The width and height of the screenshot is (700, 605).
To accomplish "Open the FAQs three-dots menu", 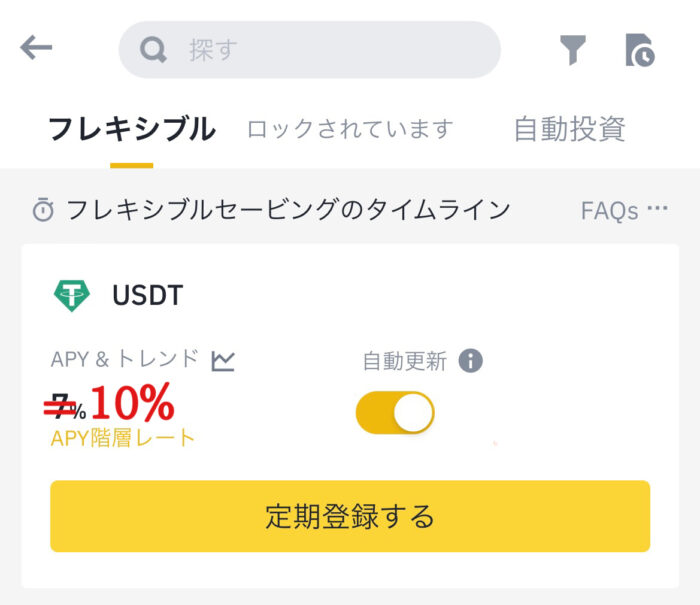I will 658,208.
